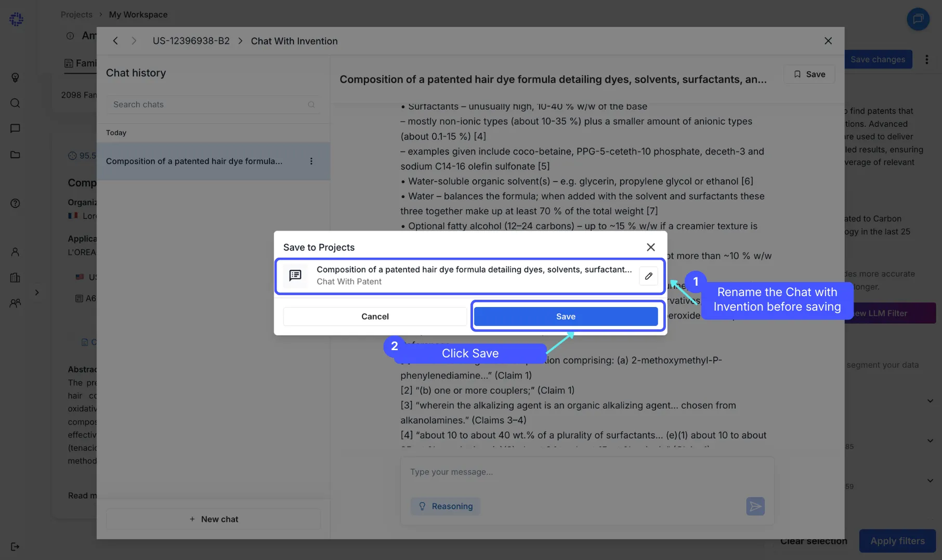Expand the third filter section chevron
This screenshot has height=560, width=942.
click(930, 481)
